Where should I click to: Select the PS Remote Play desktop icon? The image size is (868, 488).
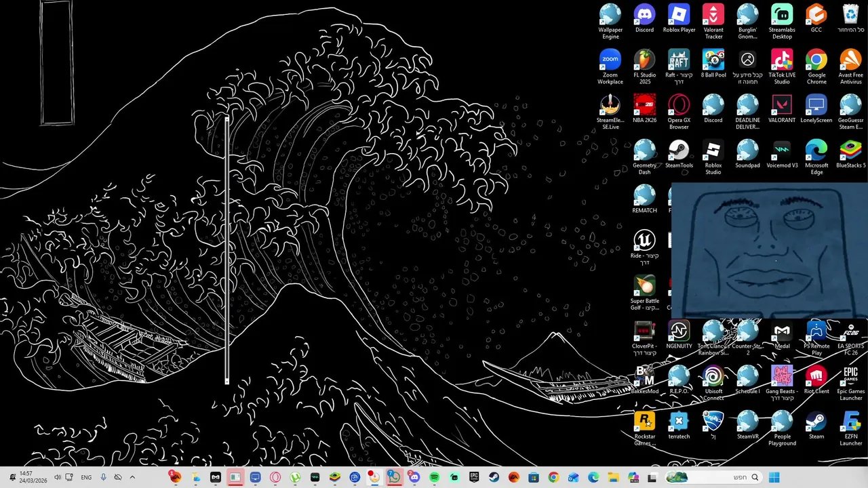point(816,338)
